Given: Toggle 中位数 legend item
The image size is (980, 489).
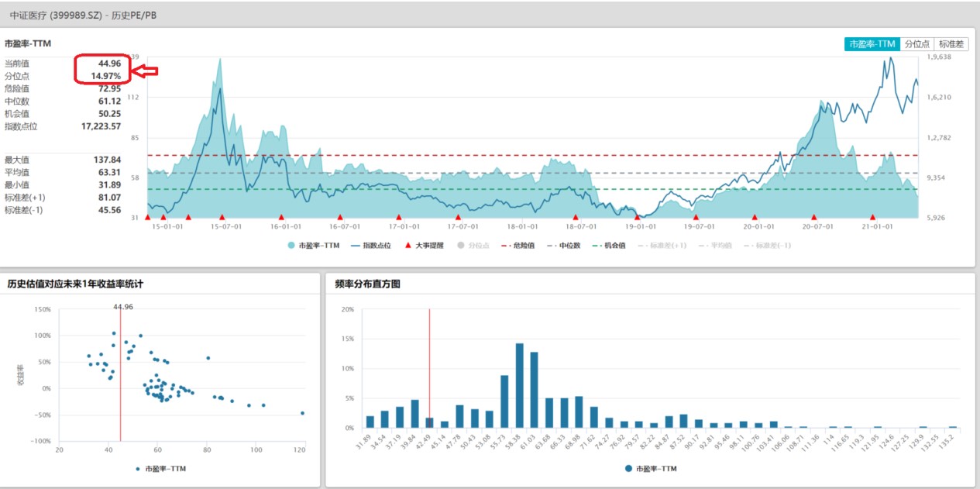Looking at the screenshot, I should tap(566, 245).
